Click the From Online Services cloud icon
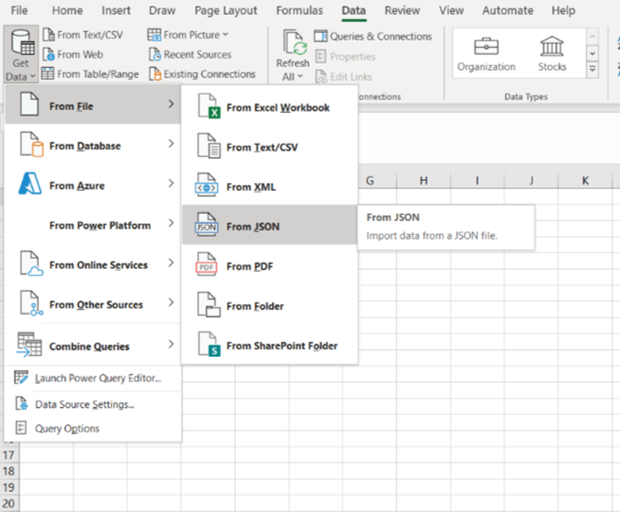 coord(32,263)
